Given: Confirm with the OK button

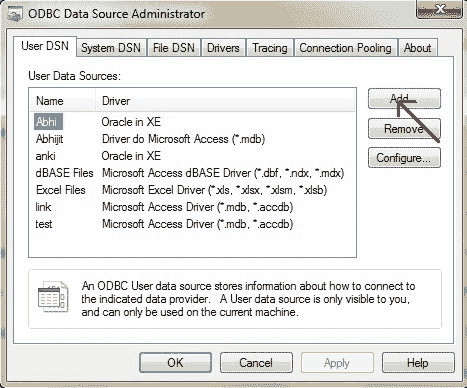Looking at the screenshot, I should pyautogui.click(x=175, y=363).
